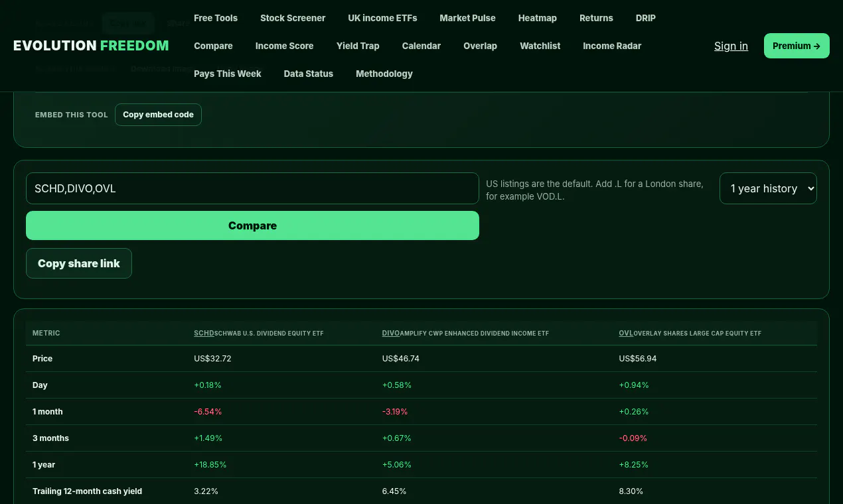This screenshot has height=504, width=843.
Task: Open Methodology in the navigation
Action: pos(384,74)
